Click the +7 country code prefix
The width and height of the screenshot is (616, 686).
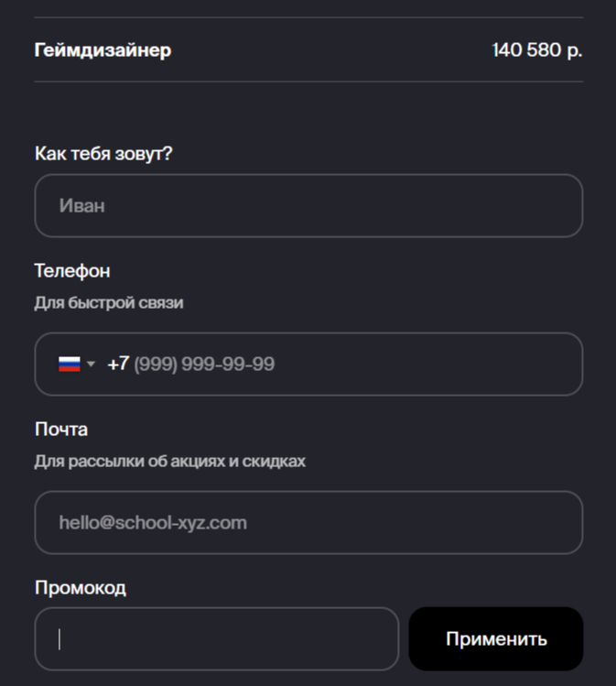(118, 364)
